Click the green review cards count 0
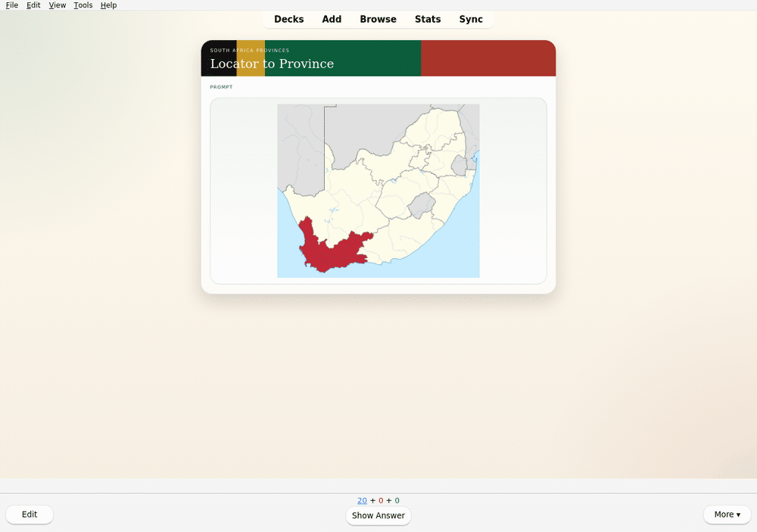The image size is (757, 532). pyautogui.click(x=397, y=501)
